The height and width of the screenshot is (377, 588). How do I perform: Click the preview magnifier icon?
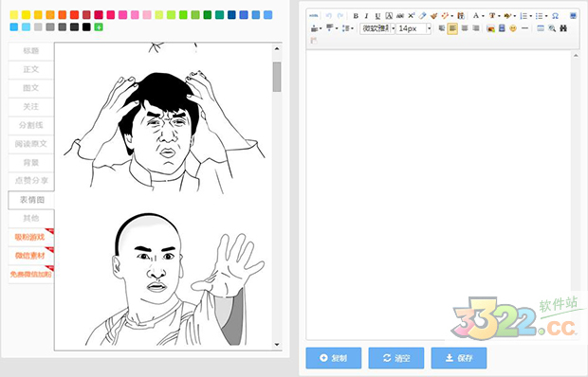(552, 28)
